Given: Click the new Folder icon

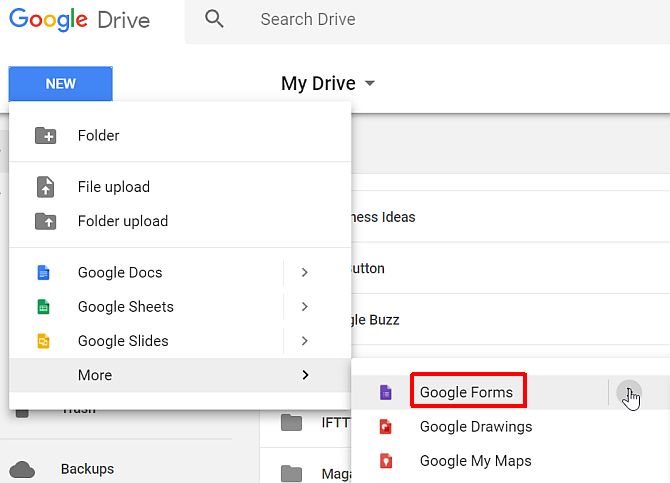Looking at the screenshot, I should pos(45,135).
